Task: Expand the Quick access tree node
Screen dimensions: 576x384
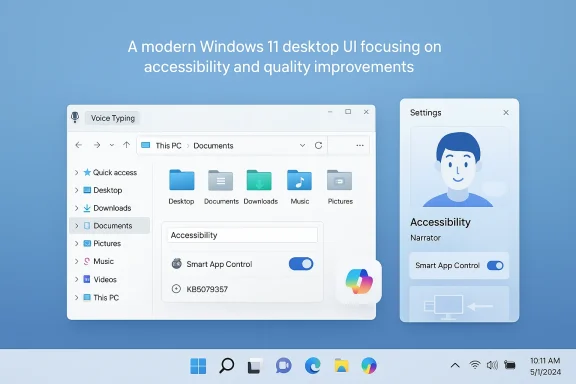Action: (76, 172)
